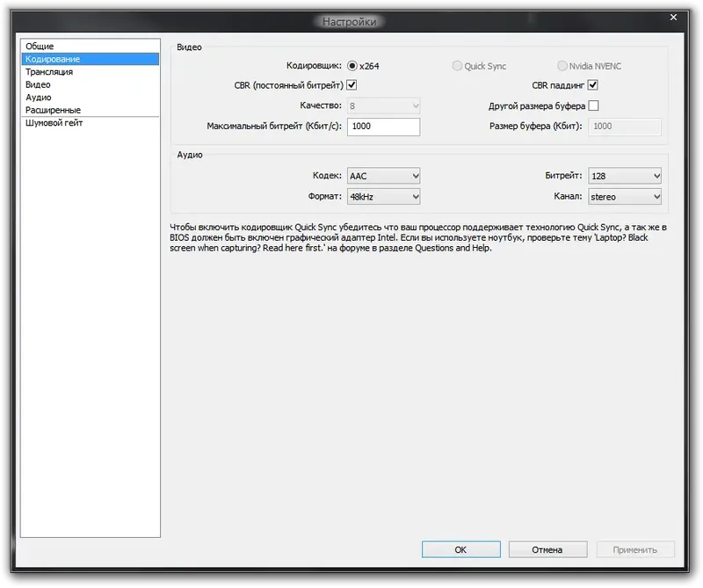This screenshot has height=588, width=703.
Task: Switch to the Аудио settings category
Action: click(91, 98)
